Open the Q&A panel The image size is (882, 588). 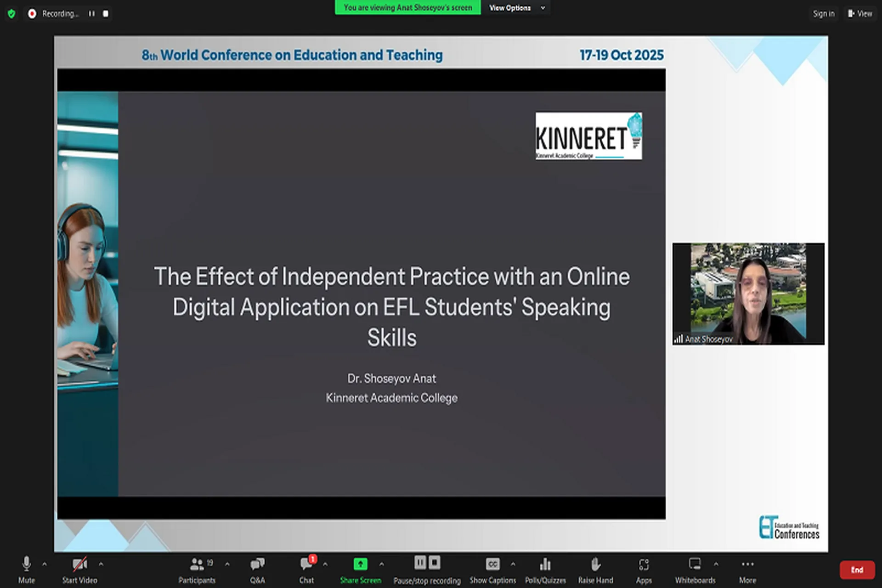click(257, 564)
